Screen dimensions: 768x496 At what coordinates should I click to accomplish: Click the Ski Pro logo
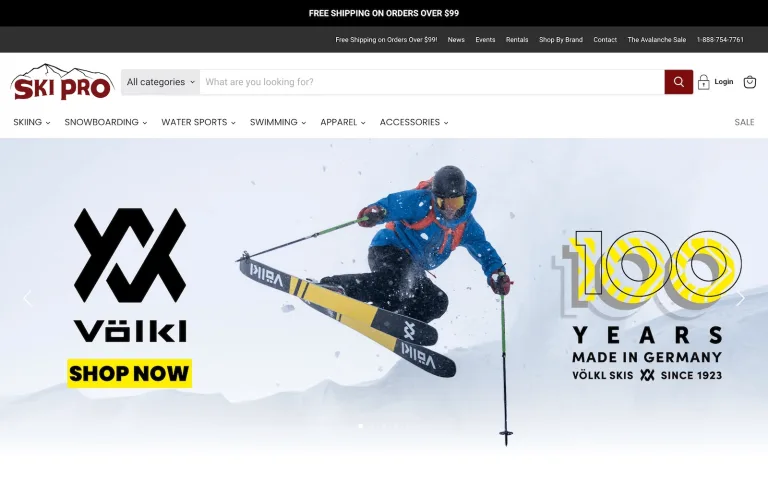62,82
